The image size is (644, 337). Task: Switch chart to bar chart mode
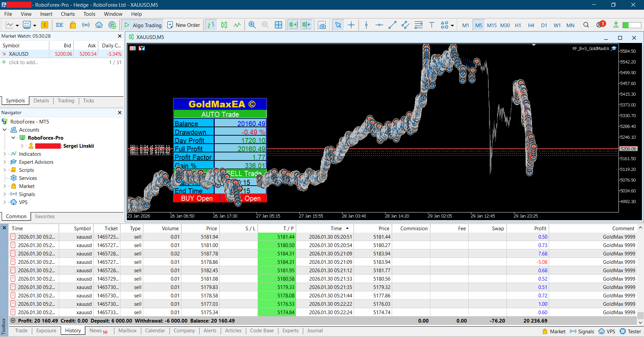(x=211, y=25)
